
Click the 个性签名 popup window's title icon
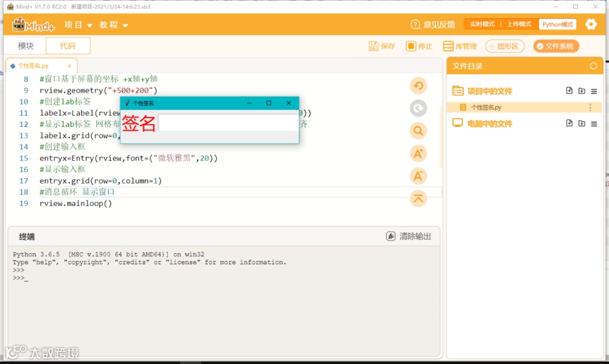[x=127, y=103]
